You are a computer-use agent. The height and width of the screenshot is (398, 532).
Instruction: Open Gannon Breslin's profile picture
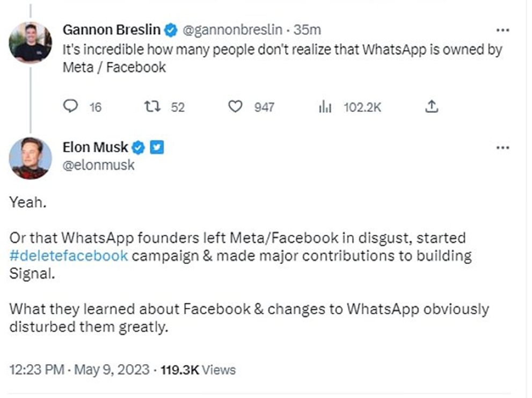coord(30,41)
